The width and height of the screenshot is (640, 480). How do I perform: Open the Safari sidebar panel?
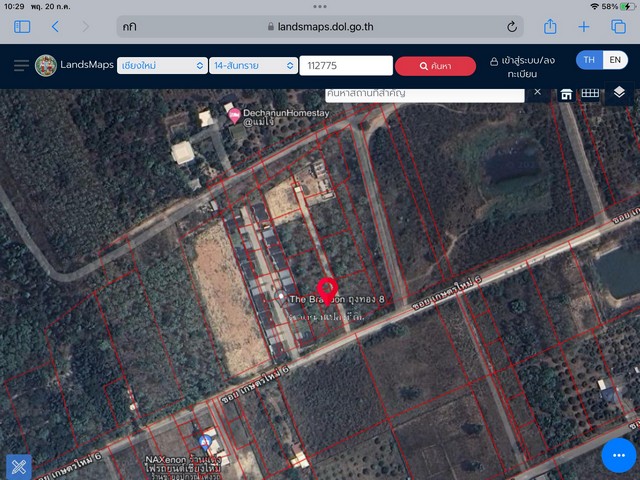(22, 27)
